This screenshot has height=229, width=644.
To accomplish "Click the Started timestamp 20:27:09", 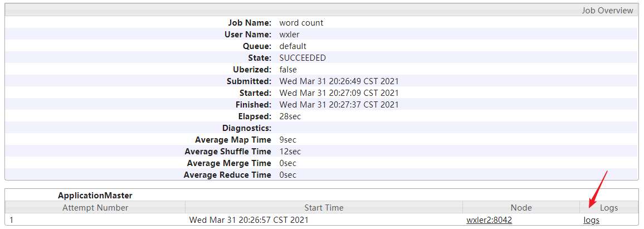I will (339, 93).
